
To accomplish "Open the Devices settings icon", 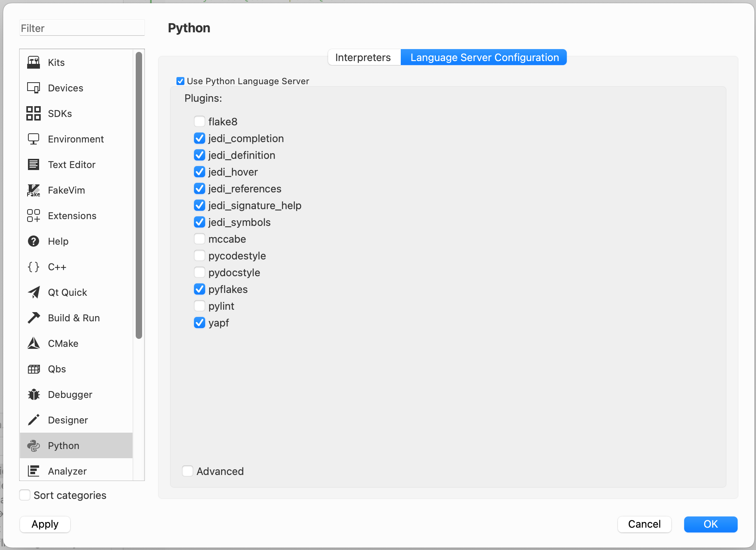I will 34,88.
